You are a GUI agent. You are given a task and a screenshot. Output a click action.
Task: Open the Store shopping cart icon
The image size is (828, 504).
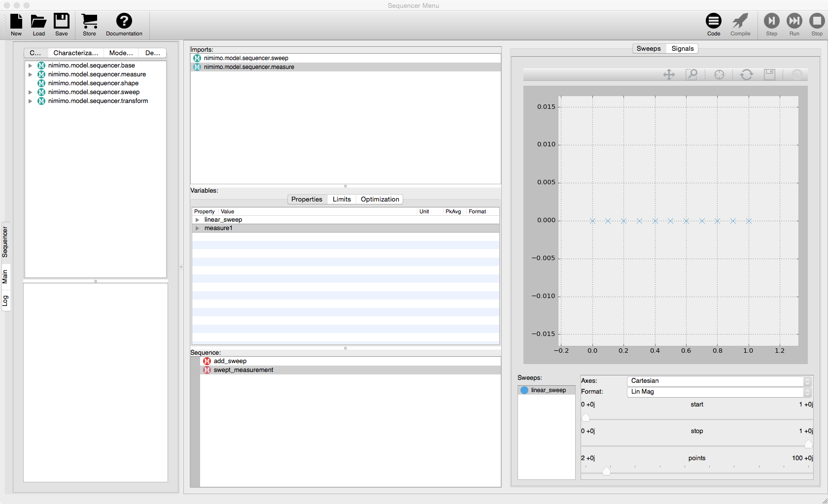coord(89,21)
